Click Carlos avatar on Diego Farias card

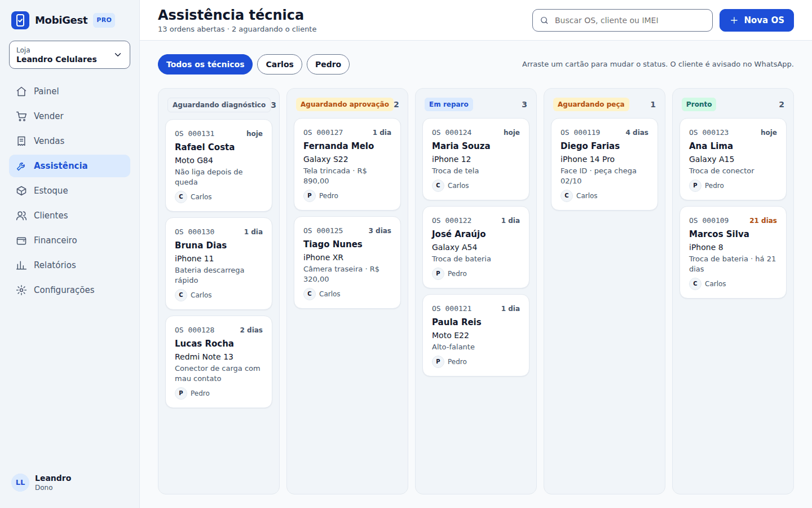click(567, 196)
